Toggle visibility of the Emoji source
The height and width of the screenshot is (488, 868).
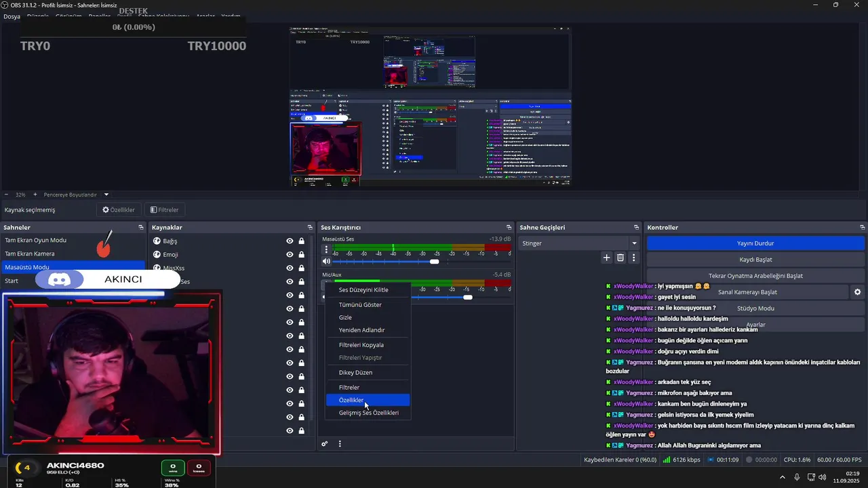290,255
